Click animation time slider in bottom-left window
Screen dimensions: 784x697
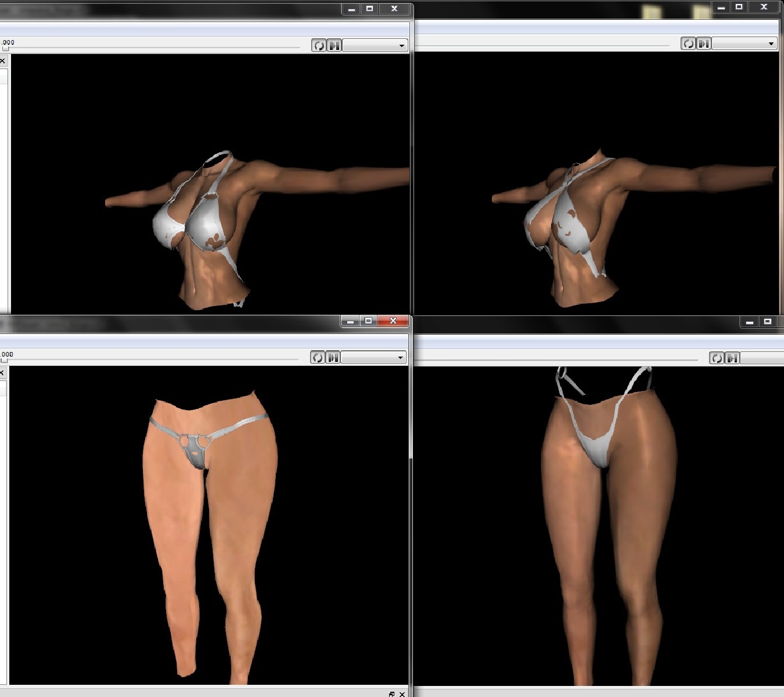pyautogui.click(x=5, y=360)
